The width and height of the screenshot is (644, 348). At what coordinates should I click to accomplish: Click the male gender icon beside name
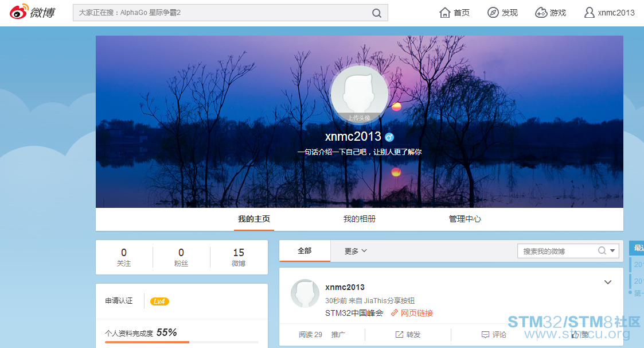coord(389,137)
